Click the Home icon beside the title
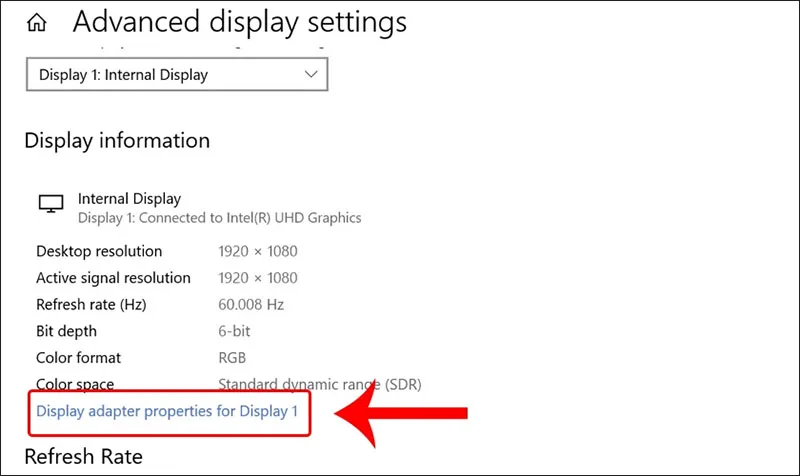This screenshot has height=476, width=800. [37, 22]
